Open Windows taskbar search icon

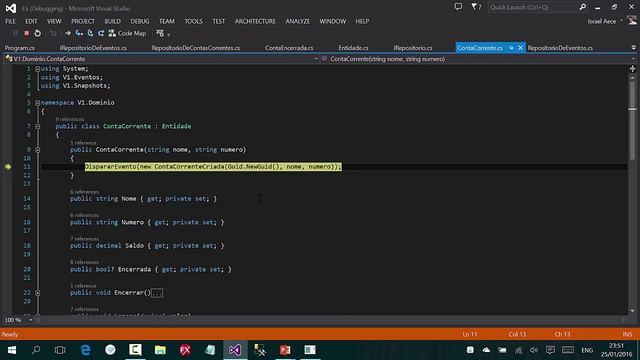(36, 350)
